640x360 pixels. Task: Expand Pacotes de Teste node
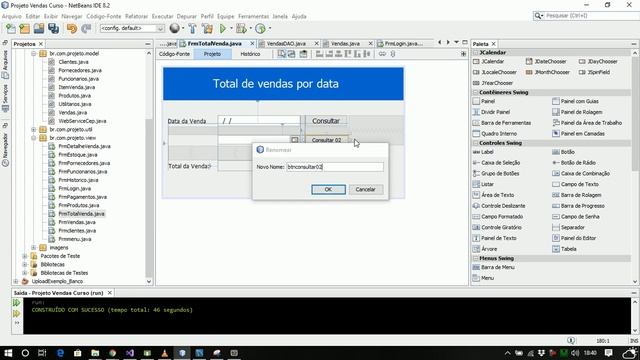tap(25, 256)
